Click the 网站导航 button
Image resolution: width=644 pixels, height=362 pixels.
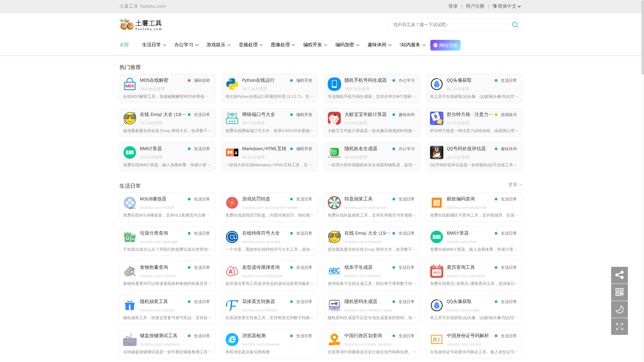445,45
